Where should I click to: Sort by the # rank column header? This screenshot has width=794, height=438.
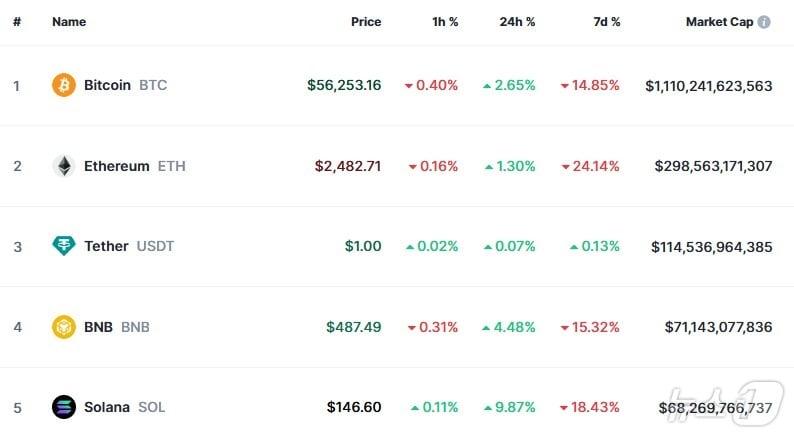click(x=17, y=21)
